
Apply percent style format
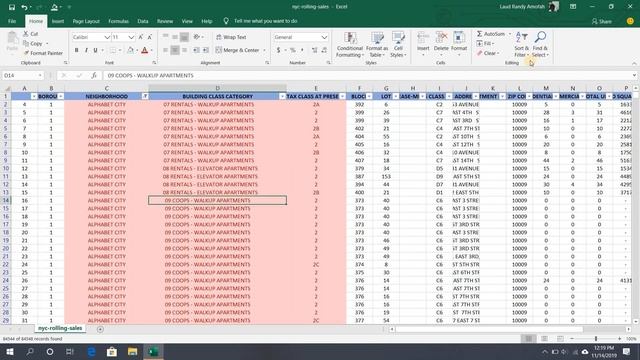pos(293,50)
